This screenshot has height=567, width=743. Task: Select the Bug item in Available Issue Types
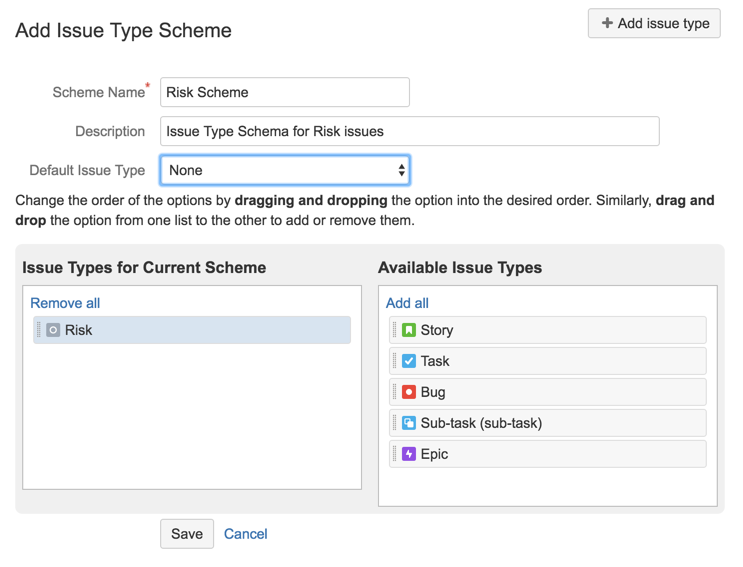(x=550, y=392)
